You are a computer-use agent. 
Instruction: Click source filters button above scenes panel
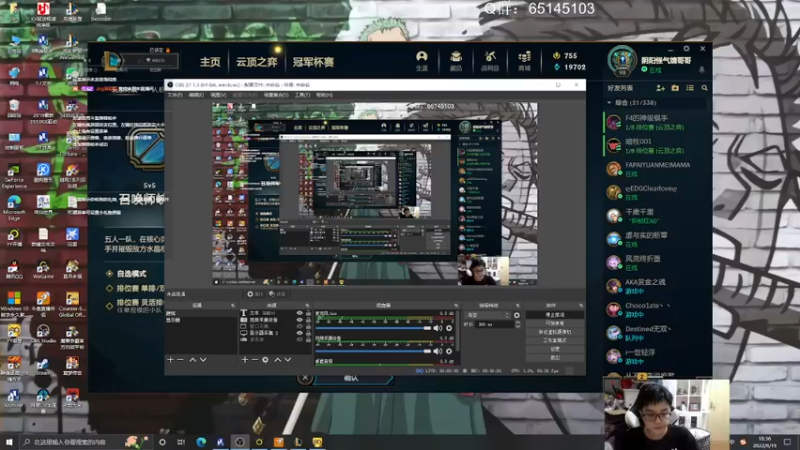[277, 294]
